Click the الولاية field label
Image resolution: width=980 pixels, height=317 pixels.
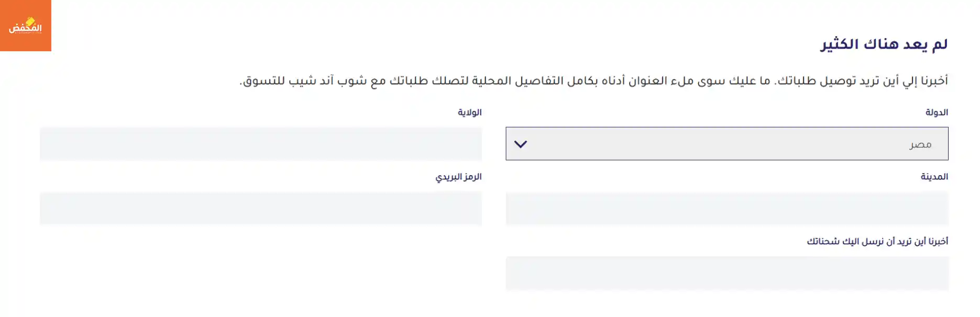click(469, 112)
